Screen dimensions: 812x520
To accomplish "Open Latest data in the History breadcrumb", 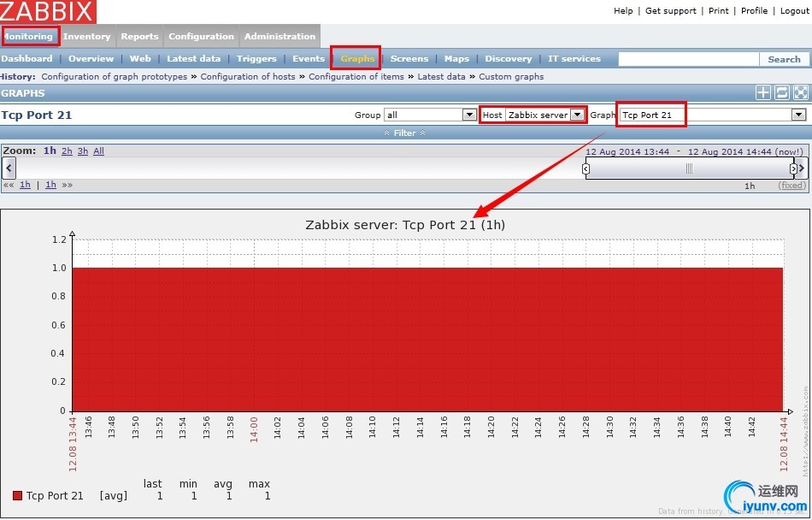I will tap(441, 77).
